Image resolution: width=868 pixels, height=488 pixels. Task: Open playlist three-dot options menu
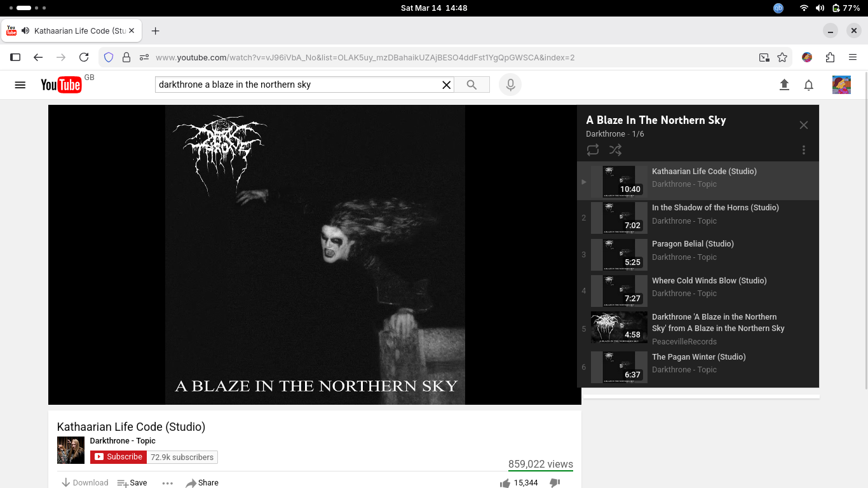(803, 150)
